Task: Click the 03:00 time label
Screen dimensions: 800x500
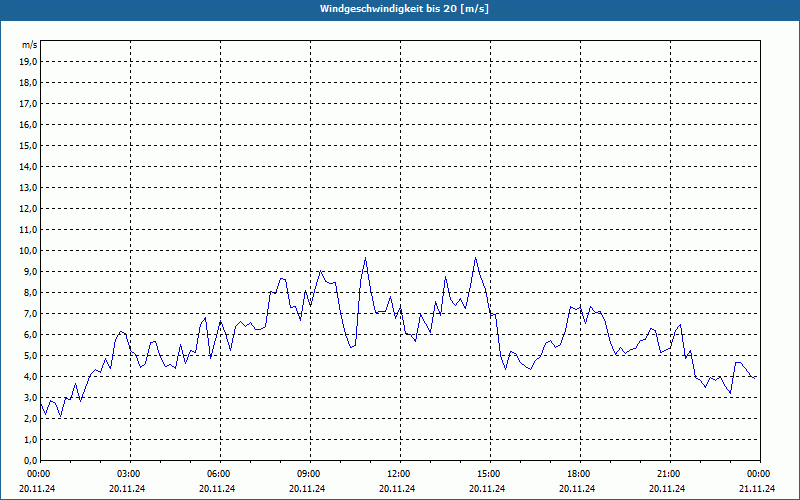Action: pos(130,474)
